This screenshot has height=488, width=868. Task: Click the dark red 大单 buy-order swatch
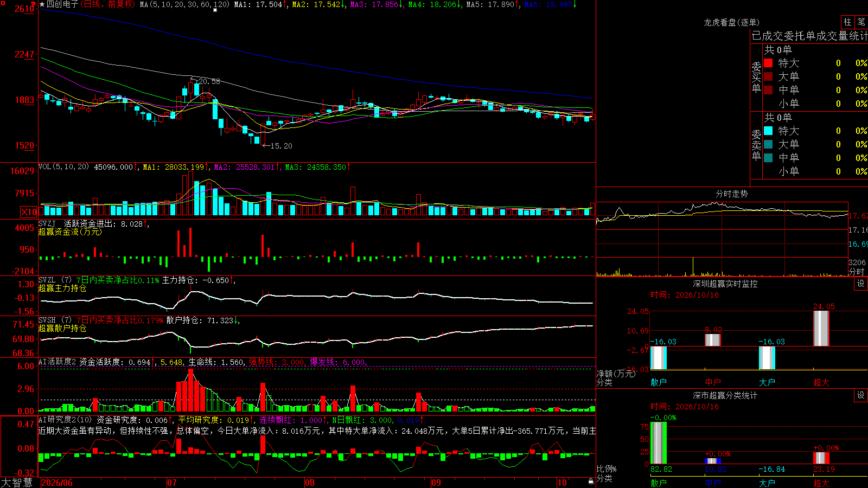tap(768, 76)
